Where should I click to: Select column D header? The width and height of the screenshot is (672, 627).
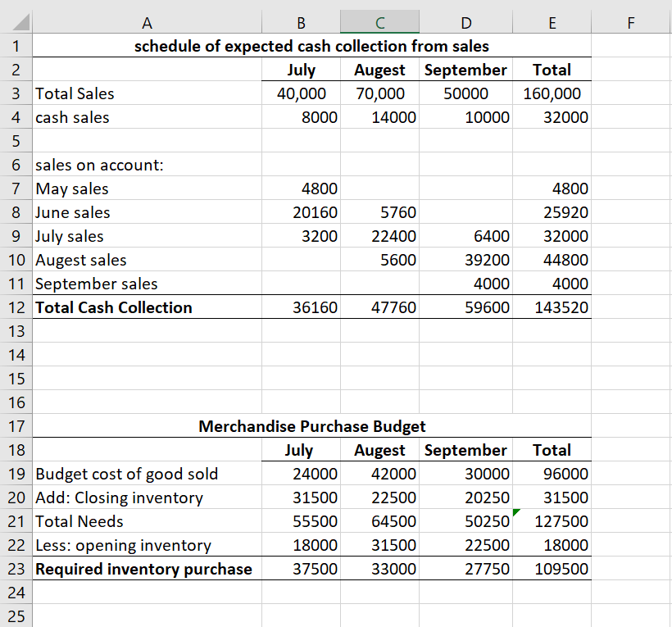point(465,23)
